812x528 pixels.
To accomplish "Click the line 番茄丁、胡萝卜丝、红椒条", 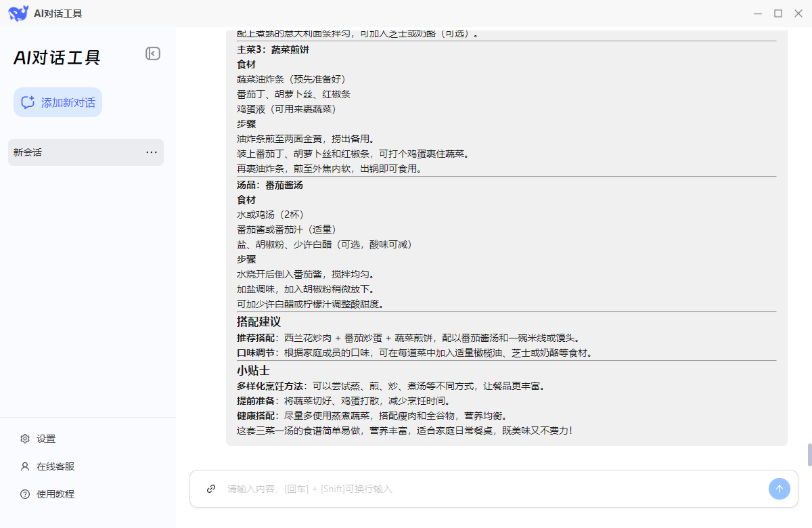I will point(294,94).
